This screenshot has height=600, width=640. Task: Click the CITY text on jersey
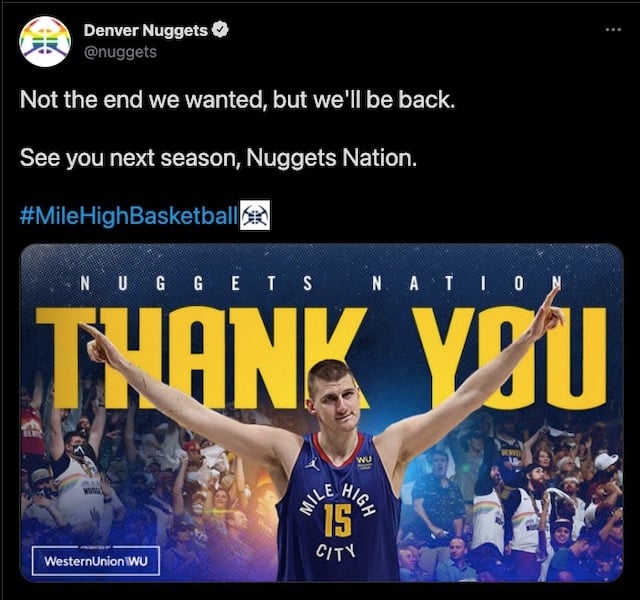pos(336,553)
